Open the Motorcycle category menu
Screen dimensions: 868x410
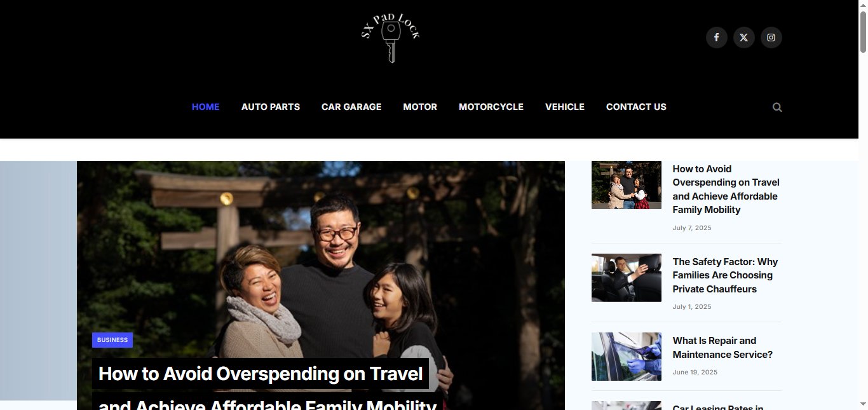(491, 107)
